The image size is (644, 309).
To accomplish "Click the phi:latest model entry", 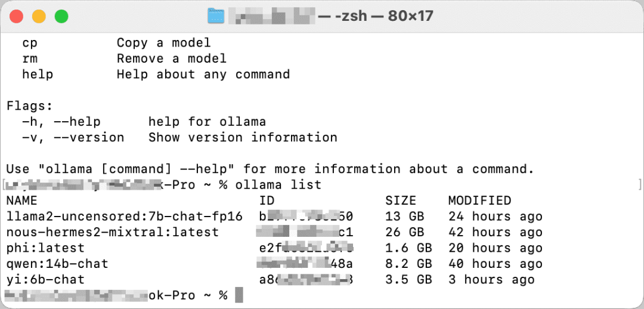I will [45, 248].
